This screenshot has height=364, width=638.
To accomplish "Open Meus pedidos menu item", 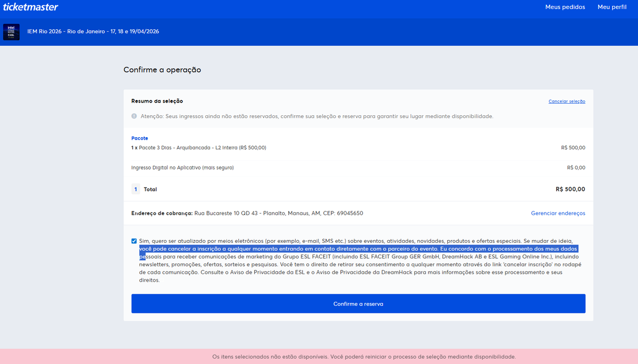I will 565,7.
